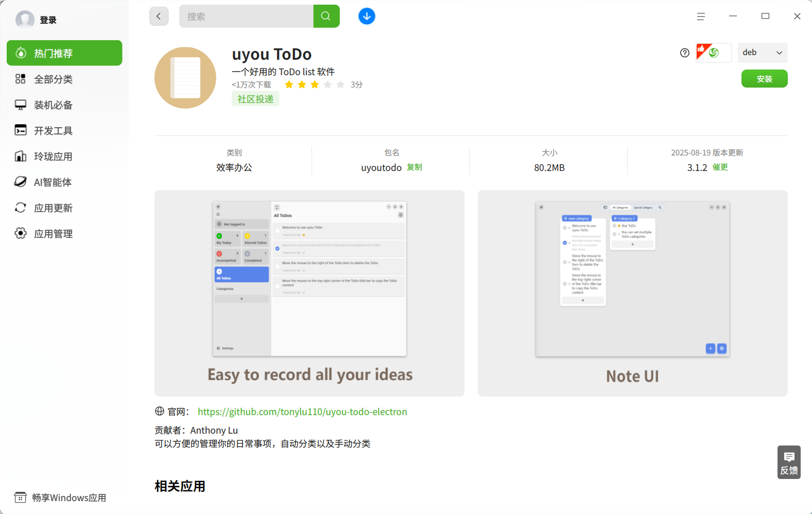
Task: Open 开发工具 section
Action: click(64, 130)
